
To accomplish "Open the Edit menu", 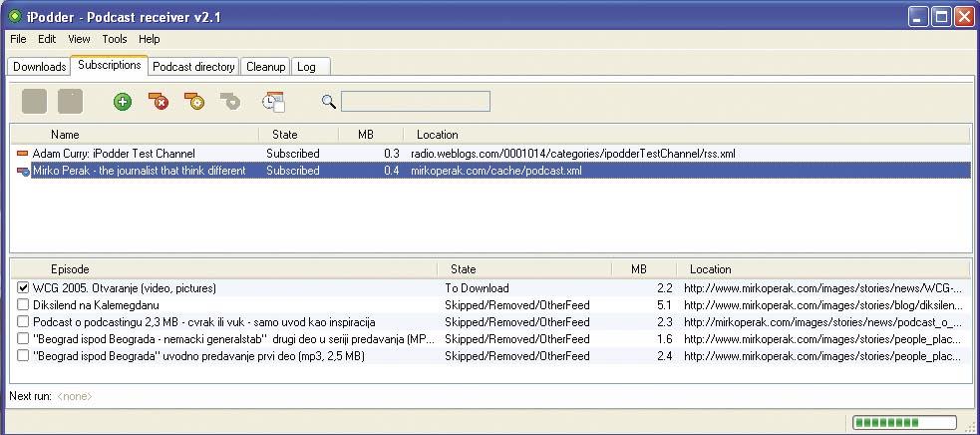I will [x=47, y=39].
